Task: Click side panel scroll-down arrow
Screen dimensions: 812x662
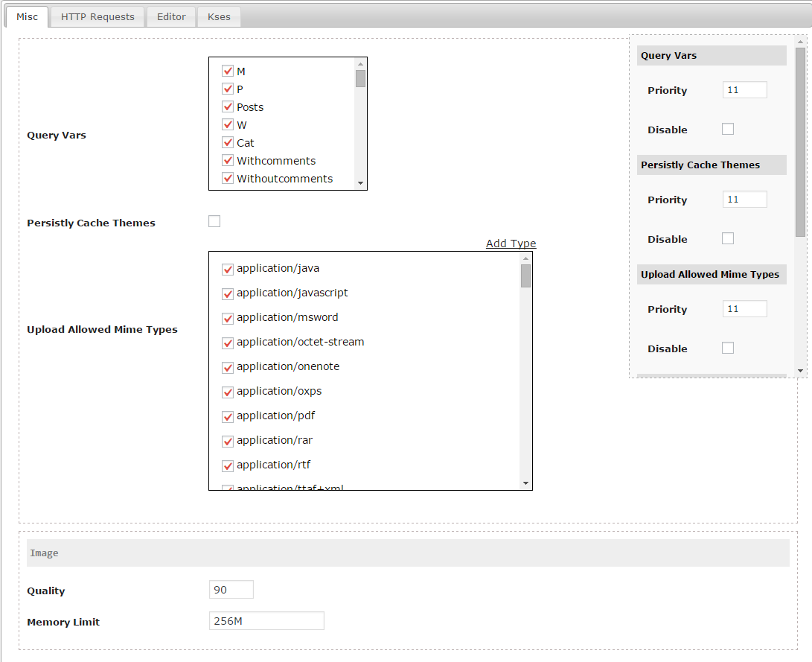Action: tap(800, 370)
